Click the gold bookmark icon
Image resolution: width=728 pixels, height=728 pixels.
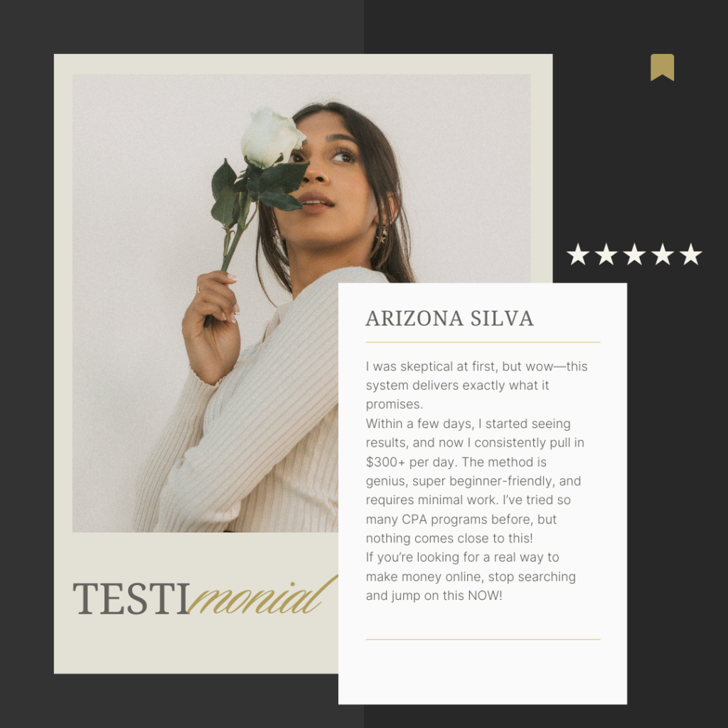tap(662, 68)
